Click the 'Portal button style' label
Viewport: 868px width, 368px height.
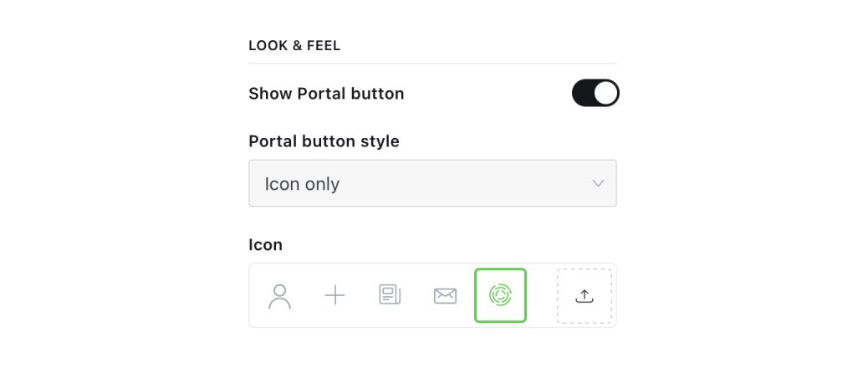point(324,141)
